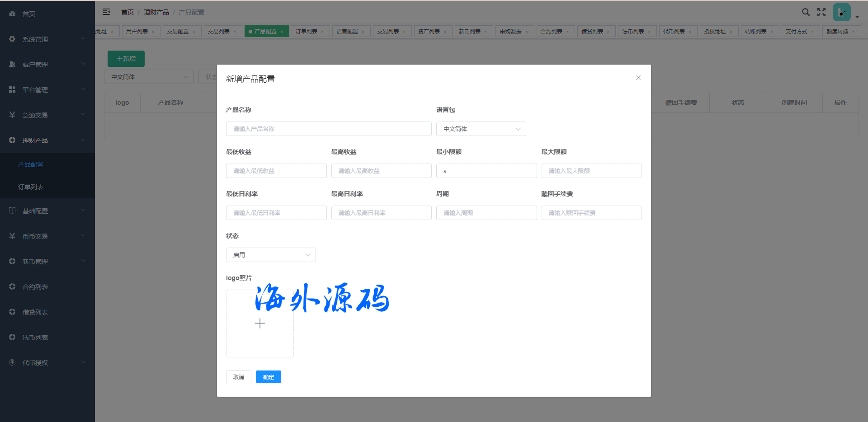Collapse the sidebar with hamburger icon
The image size is (868, 422).
click(x=106, y=12)
